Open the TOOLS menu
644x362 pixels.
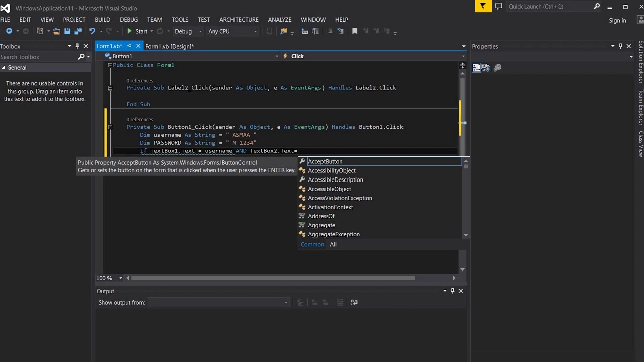pos(180,20)
